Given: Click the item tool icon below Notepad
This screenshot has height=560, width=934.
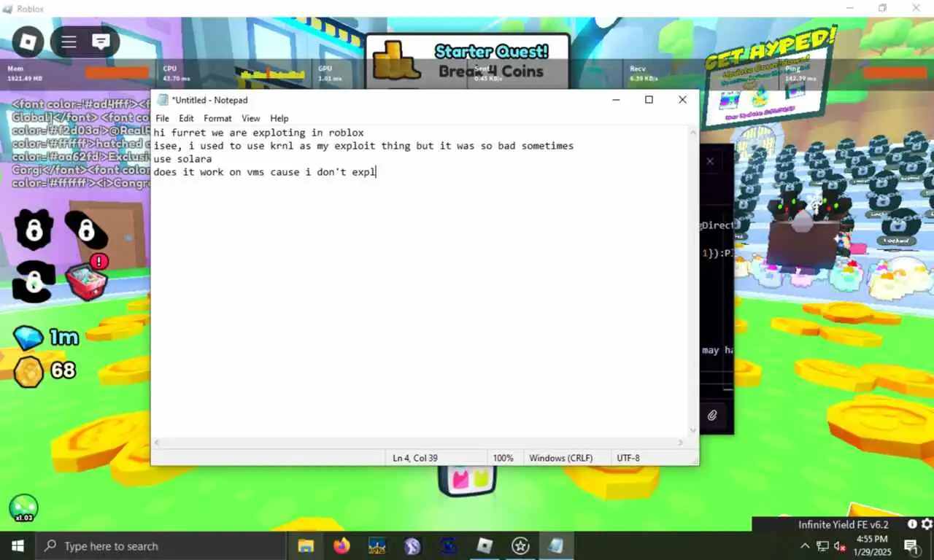Looking at the screenshot, I should (x=467, y=480).
